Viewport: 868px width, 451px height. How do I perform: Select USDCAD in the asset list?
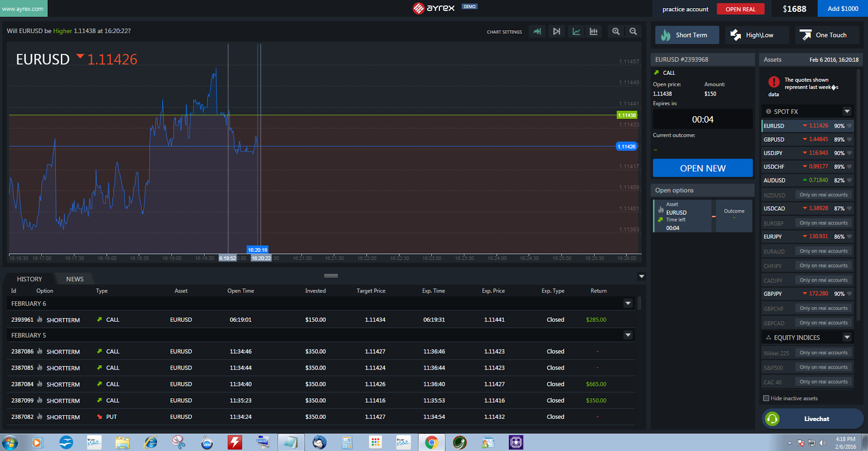tap(807, 208)
